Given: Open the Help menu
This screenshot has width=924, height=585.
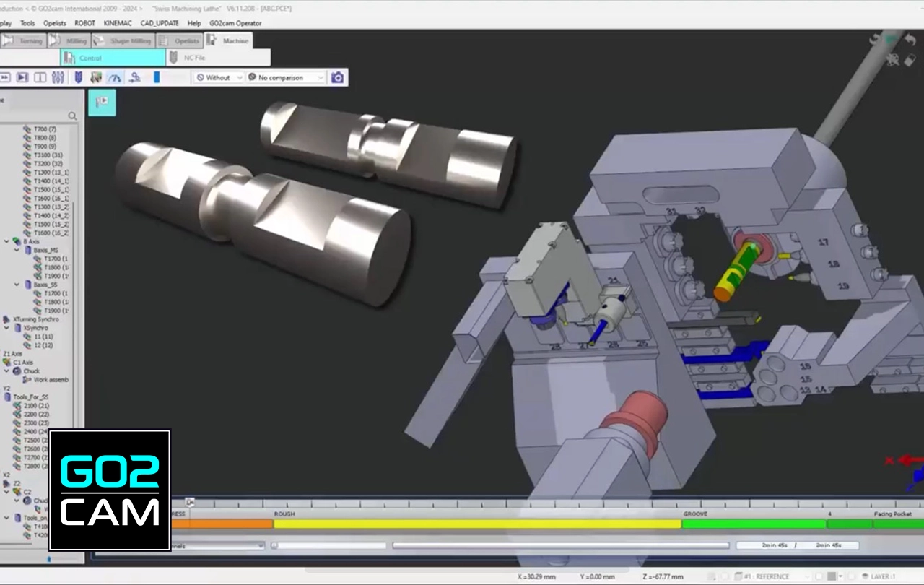Looking at the screenshot, I should tap(194, 23).
